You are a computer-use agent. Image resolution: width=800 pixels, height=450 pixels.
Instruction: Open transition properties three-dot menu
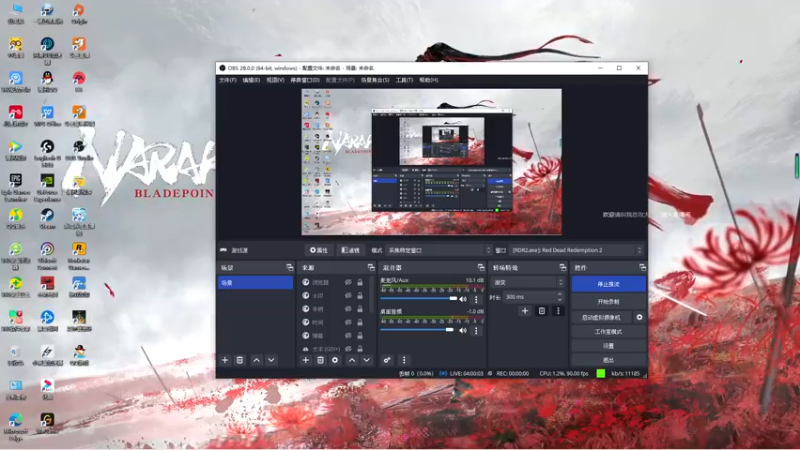558,311
